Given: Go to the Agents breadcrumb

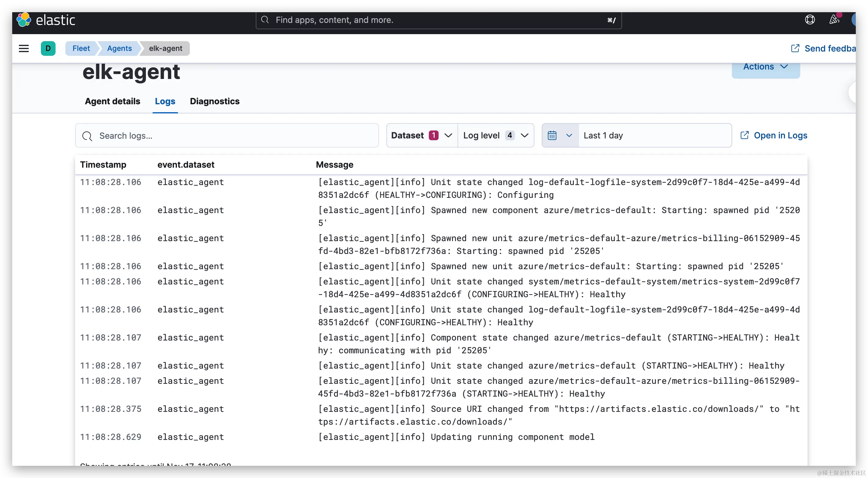Looking at the screenshot, I should (x=119, y=48).
